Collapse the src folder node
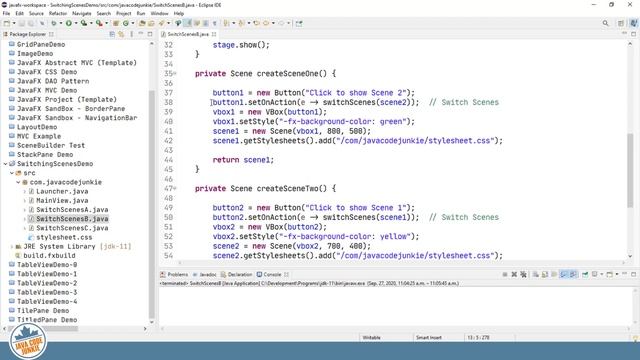 pos(12,173)
